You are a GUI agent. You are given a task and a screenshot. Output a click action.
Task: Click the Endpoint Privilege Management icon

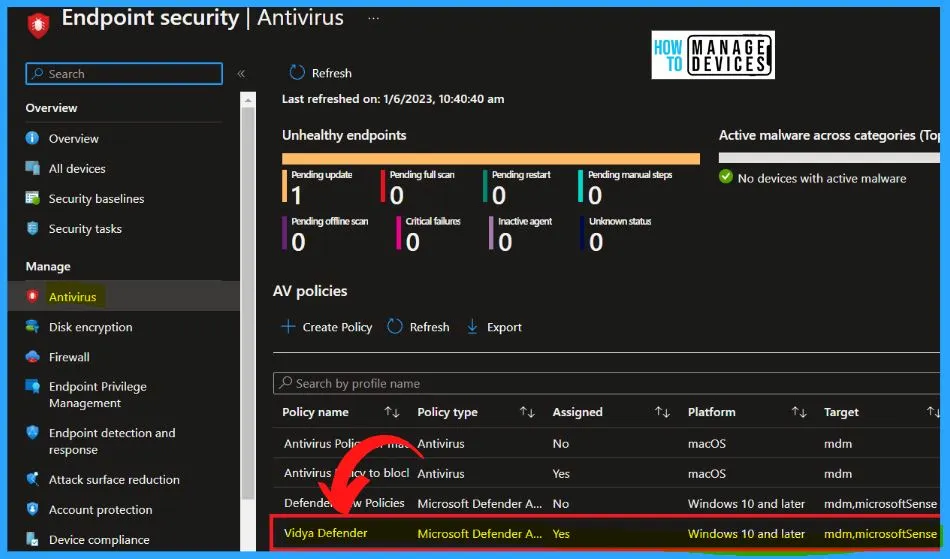pyautogui.click(x=32, y=386)
